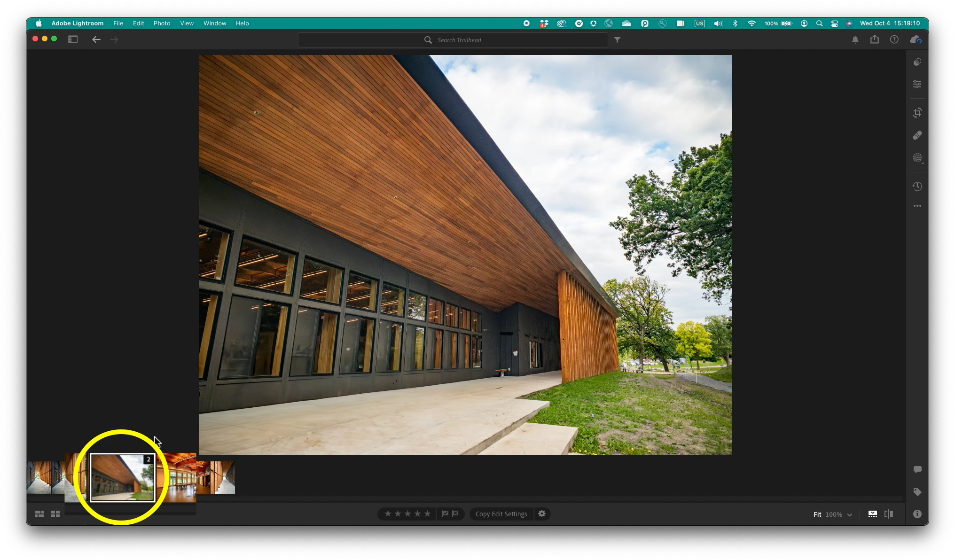Open the Copy Edit Settings gear options
Image resolution: width=955 pixels, height=560 pixels.
[x=542, y=514]
